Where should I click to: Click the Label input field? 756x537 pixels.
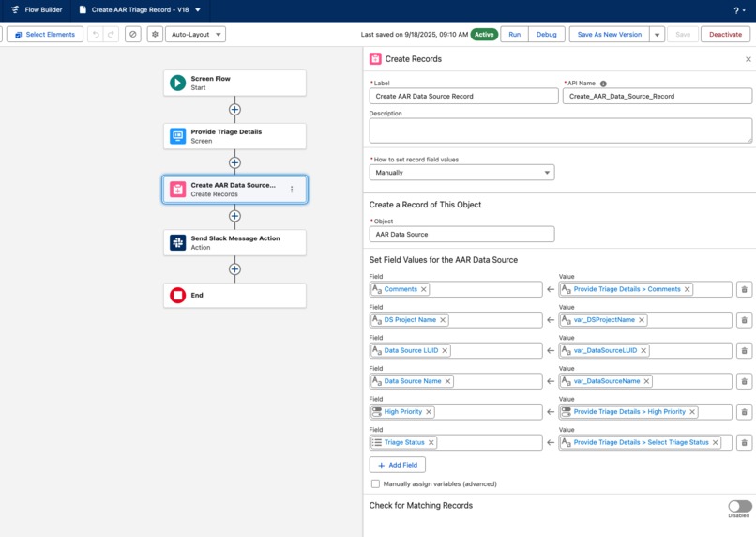[463, 96]
